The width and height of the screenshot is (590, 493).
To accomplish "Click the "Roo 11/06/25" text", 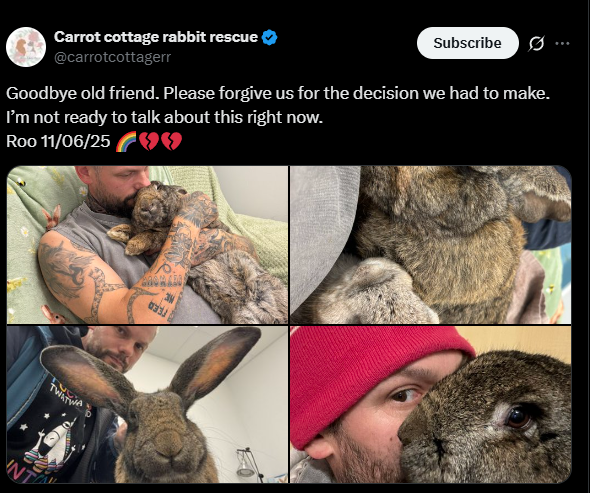I will (58, 142).
